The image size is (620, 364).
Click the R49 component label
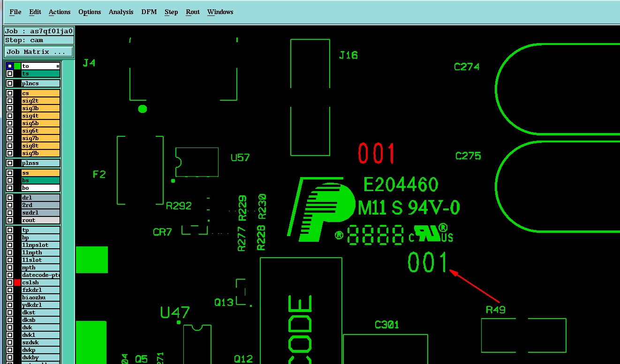[x=495, y=310]
